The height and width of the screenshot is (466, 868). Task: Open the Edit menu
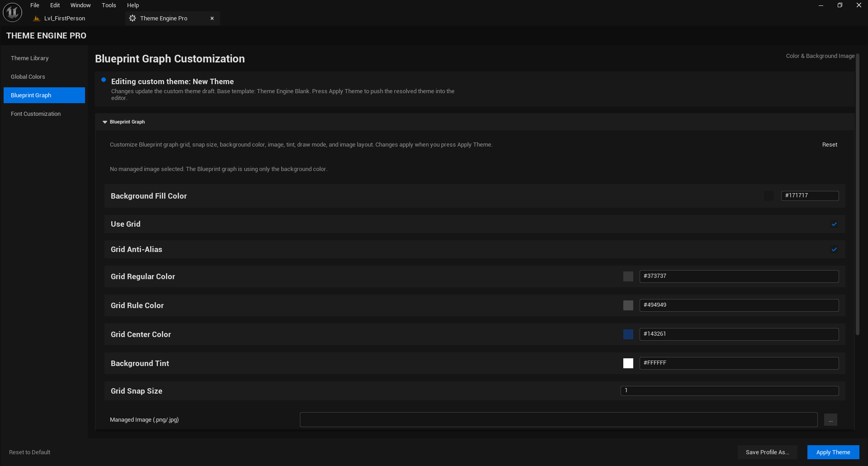pyautogui.click(x=55, y=5)
